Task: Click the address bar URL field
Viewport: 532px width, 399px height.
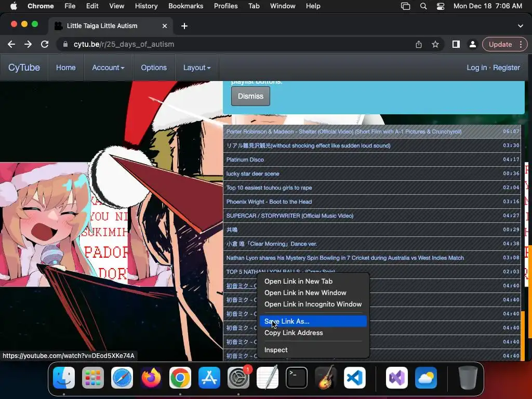Action: pyautogui.click(x=237, y=45)
